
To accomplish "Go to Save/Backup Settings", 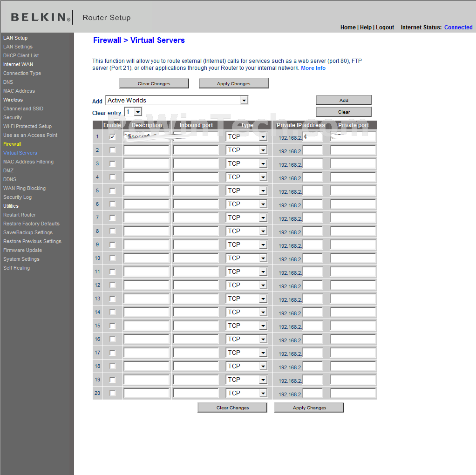I will click(x=28, y=232).
